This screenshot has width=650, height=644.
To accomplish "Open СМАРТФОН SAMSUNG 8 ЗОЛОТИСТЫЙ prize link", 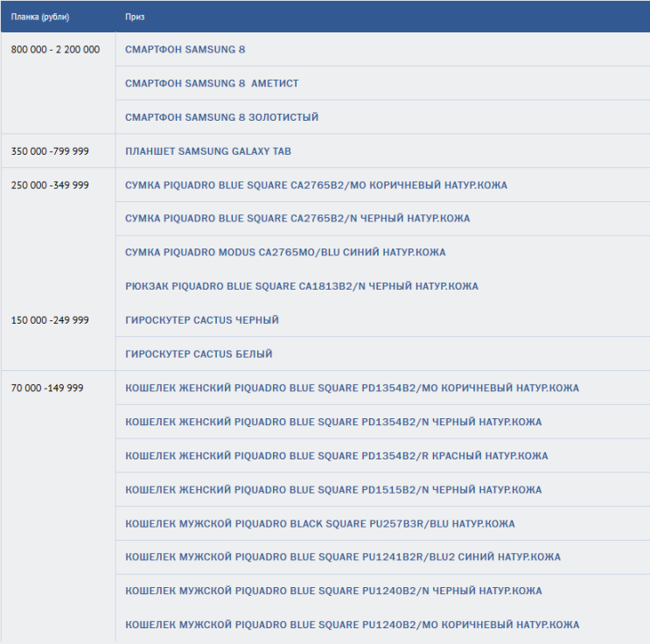I will 222,117.
